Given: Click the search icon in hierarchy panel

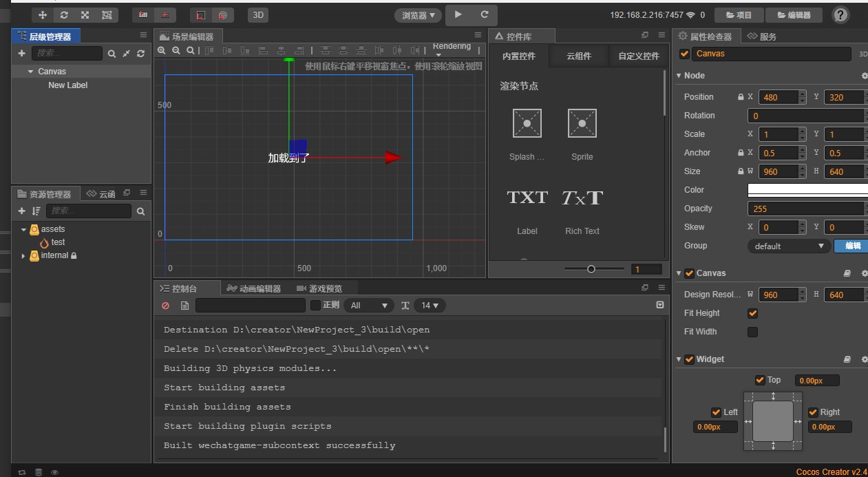Looking at the screenshot, I should 112,53.
